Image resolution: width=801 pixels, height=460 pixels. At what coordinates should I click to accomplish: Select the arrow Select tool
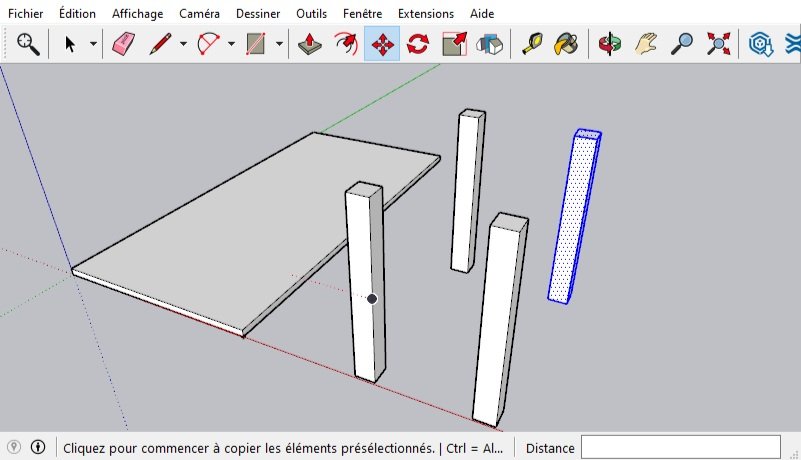coord(70,44)
